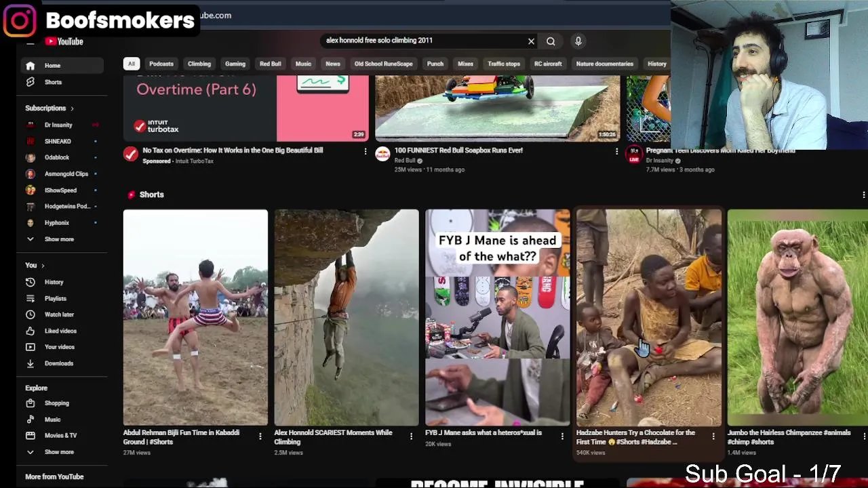Viewport: 868px width, 488px height.
Task: Select the History filter chip
Action: click(x=656, y=64)
